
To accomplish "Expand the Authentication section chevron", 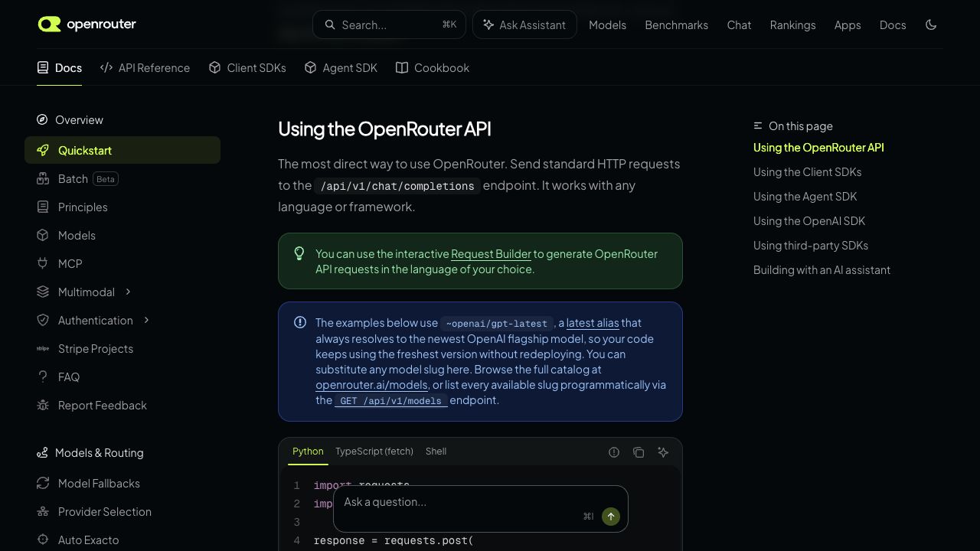I will pyautogui.click(x=146, y=320).
